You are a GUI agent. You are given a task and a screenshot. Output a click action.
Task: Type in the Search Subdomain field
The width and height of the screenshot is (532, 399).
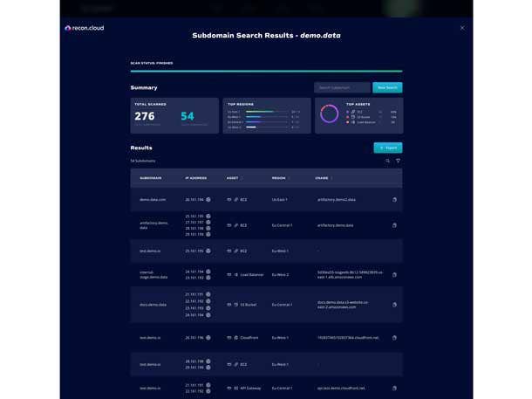pos(342,87)
